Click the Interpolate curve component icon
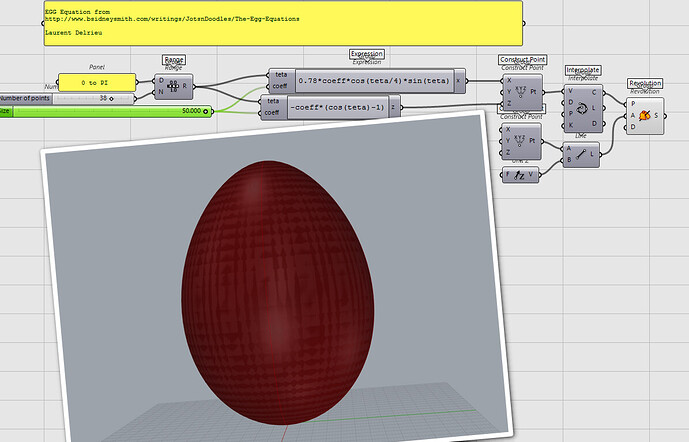 581,108
